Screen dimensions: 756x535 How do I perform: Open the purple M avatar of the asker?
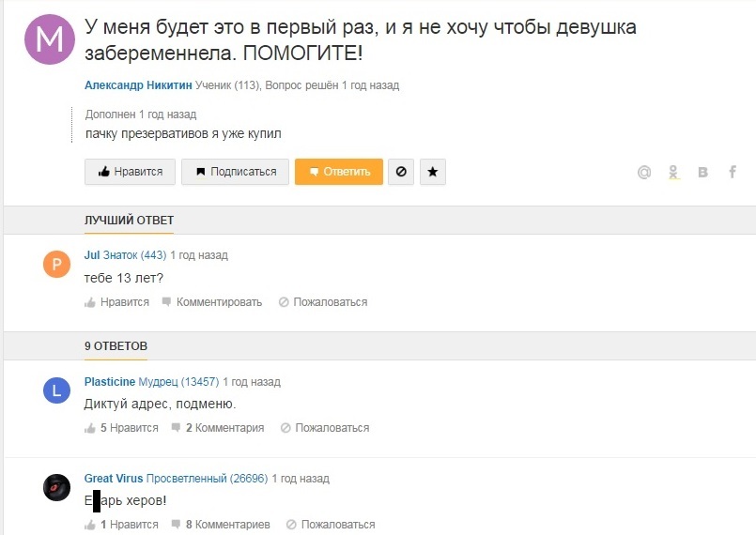coord(49,39)
